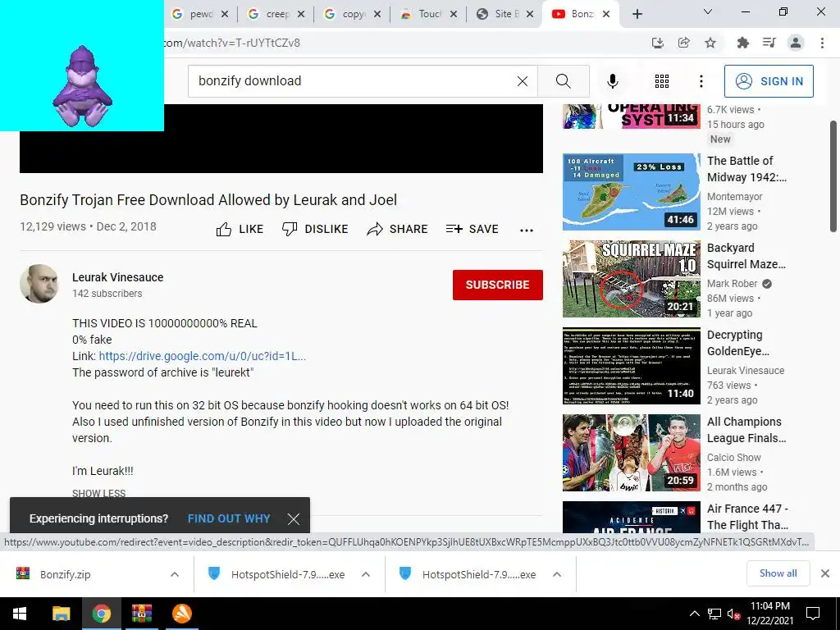840x630 pixels.
Task: Click the network tray icon
Action: tap(714, 614)
